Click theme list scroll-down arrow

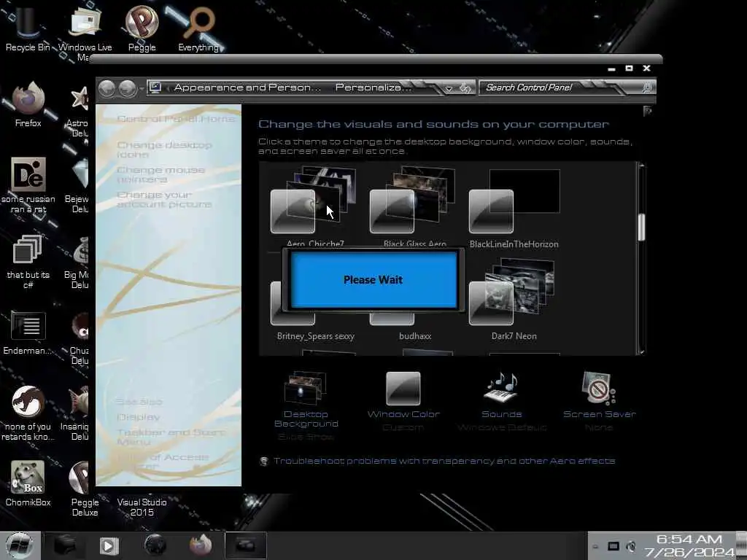[641, 351]
